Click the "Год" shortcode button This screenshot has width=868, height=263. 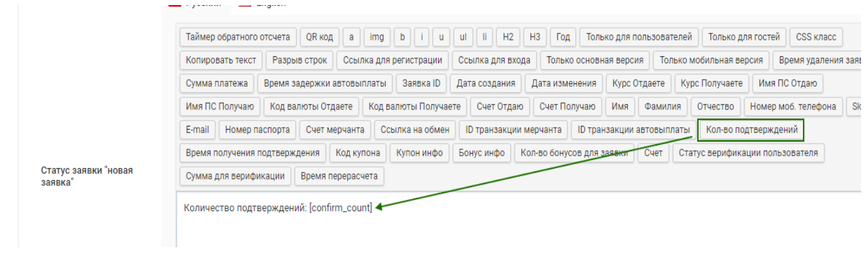563,37
